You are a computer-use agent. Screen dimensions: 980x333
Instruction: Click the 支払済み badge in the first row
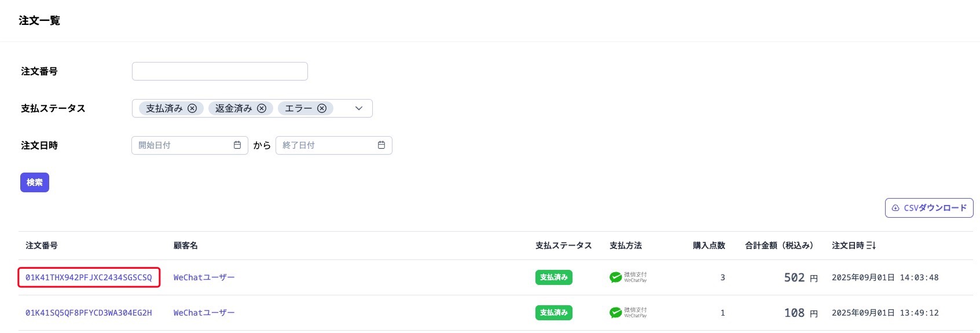pos(554,277)
